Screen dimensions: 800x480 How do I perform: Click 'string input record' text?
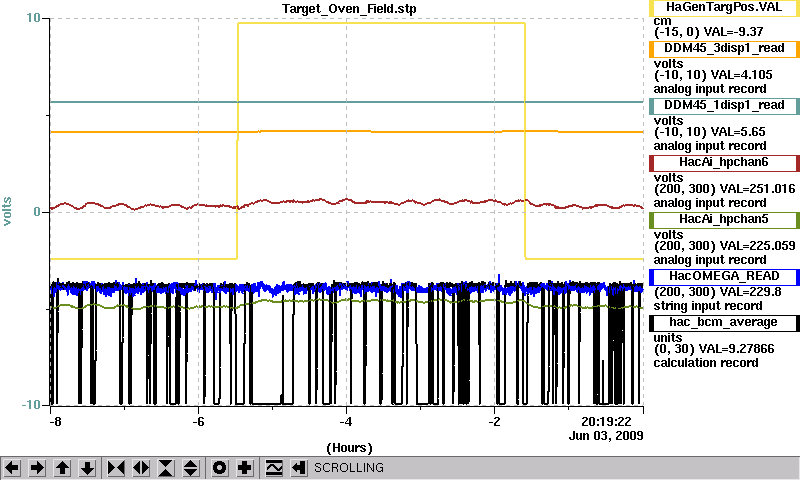pyautogui.click(x=708, y=306)
